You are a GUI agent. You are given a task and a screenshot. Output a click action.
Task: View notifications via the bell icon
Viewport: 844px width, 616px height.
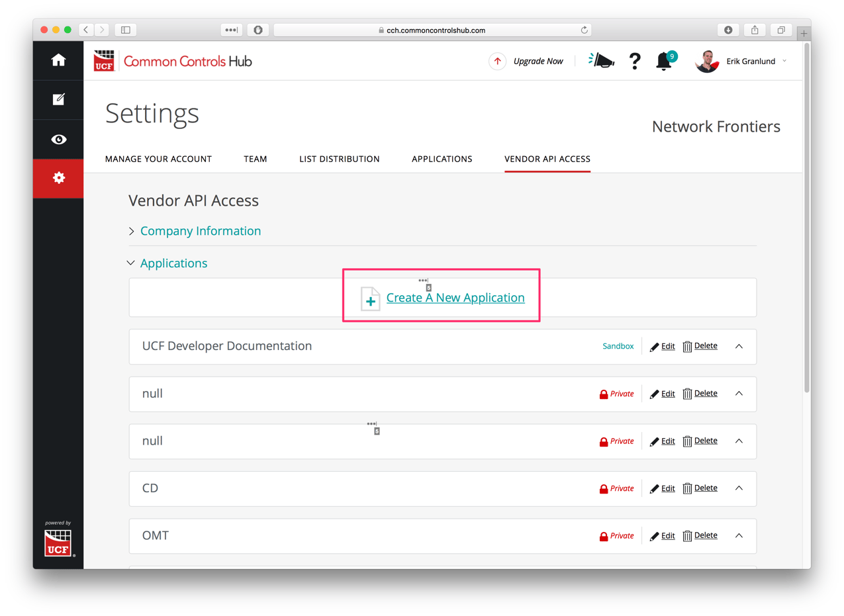[664, 61]
